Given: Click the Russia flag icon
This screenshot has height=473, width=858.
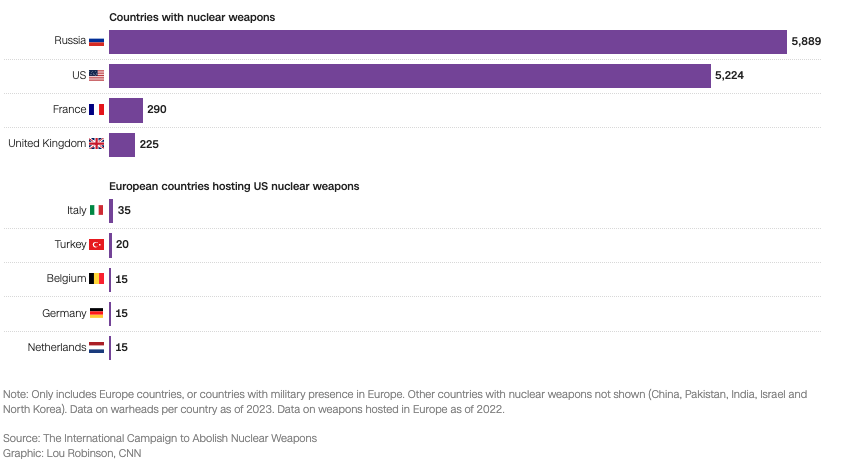Looking at the screenshot, I should tap(96, 41).
